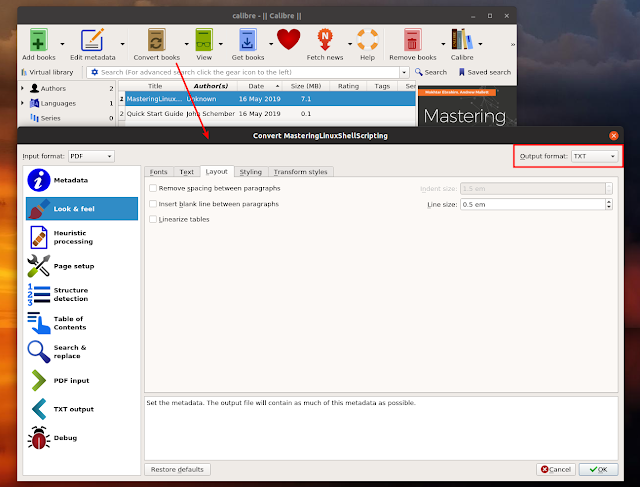Open search history dropdown arrow
Screen dimensions: 640x487
(x=404, y=72)
